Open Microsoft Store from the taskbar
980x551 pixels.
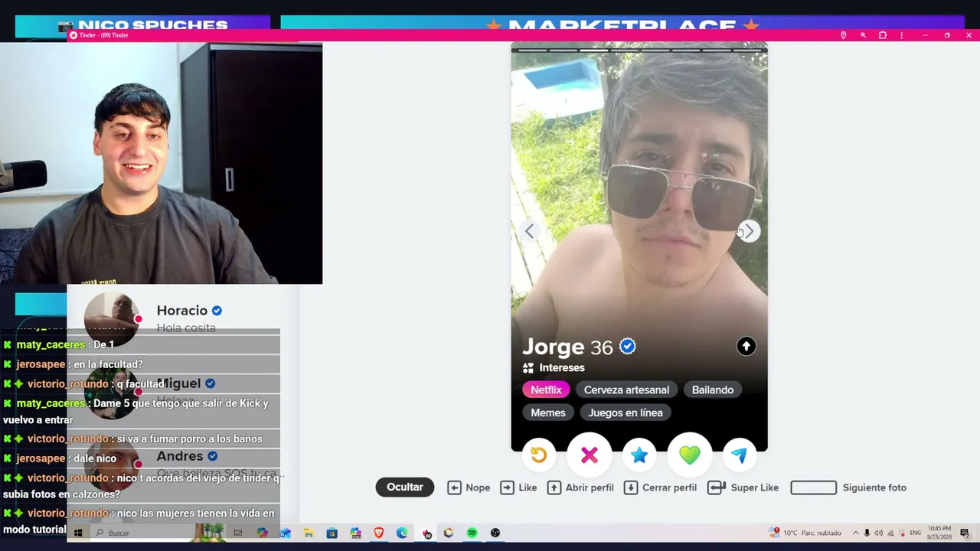(x=332, y=533)
